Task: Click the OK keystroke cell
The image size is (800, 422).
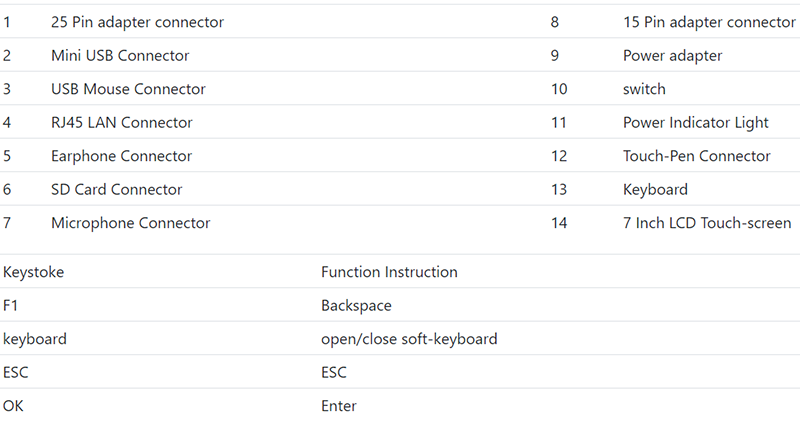Action: (13, 406)
